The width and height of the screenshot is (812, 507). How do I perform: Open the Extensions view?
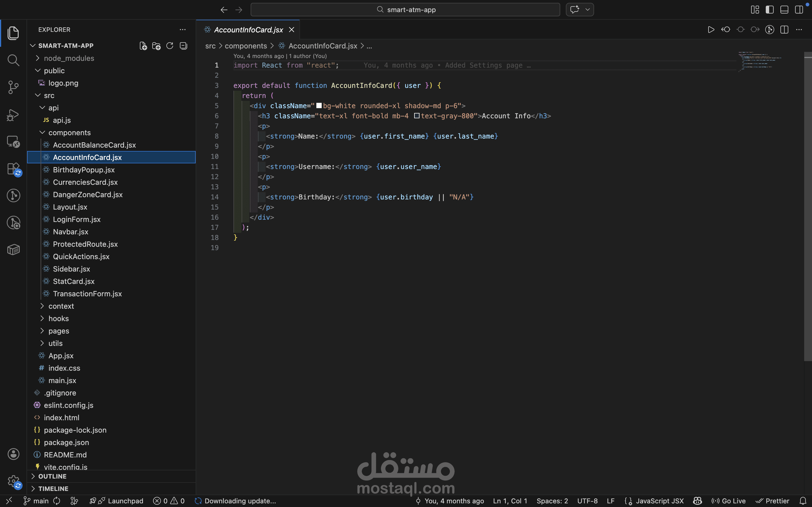13,169
